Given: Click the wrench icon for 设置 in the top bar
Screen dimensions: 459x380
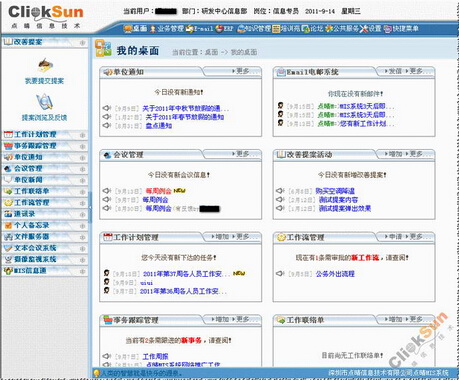Looking at the screenshot, I should [364, 29].
